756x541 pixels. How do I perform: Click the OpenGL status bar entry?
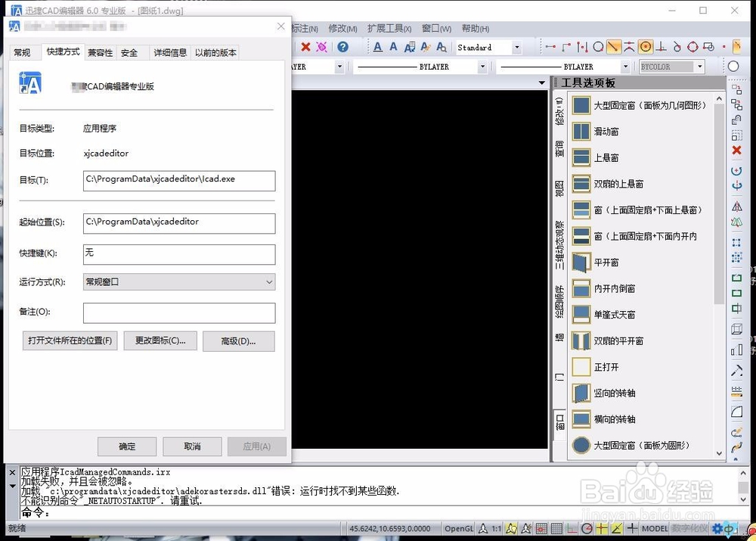coord(459,528)
